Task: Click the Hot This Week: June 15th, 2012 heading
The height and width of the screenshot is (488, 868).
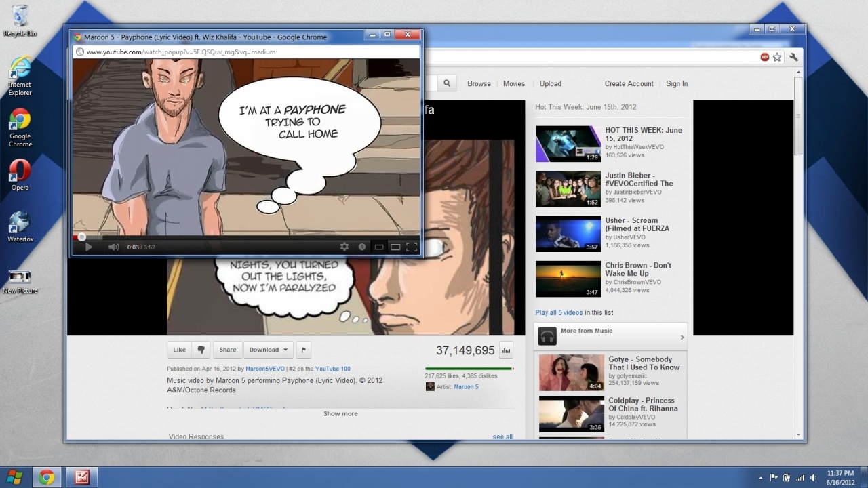Action: [x=586, y=107]
